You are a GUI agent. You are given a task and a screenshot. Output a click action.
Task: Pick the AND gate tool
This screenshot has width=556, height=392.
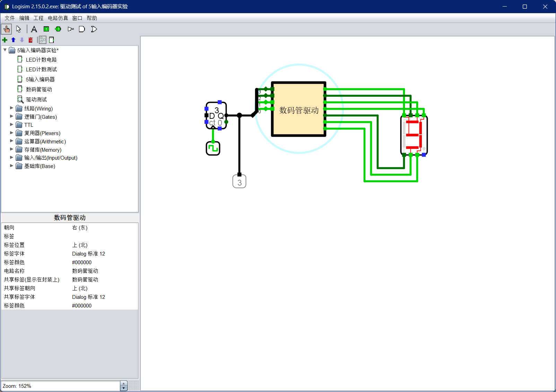82,29
